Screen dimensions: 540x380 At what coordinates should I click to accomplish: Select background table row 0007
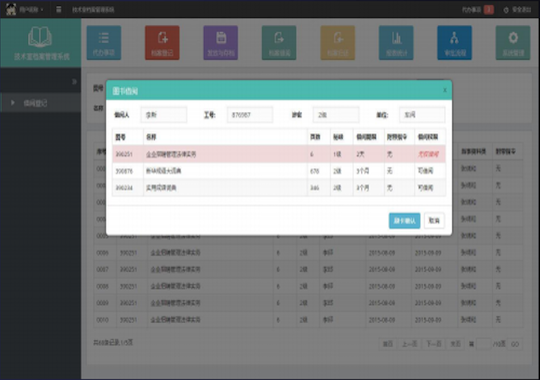coord(308,269)
